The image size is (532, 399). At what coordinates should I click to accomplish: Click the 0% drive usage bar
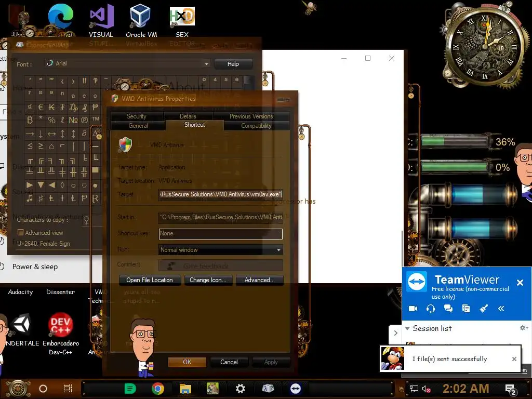[455, 167]
